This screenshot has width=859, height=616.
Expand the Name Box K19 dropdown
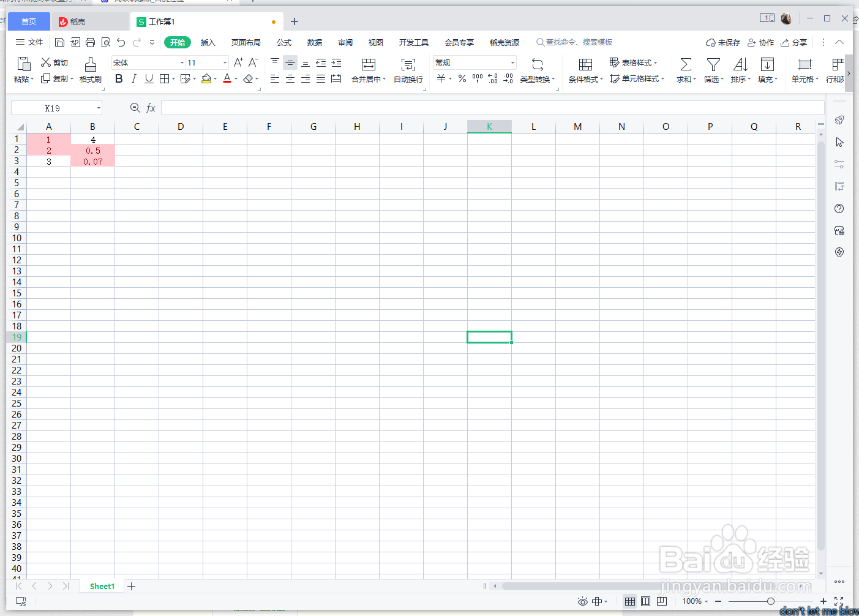pos(99,108)
